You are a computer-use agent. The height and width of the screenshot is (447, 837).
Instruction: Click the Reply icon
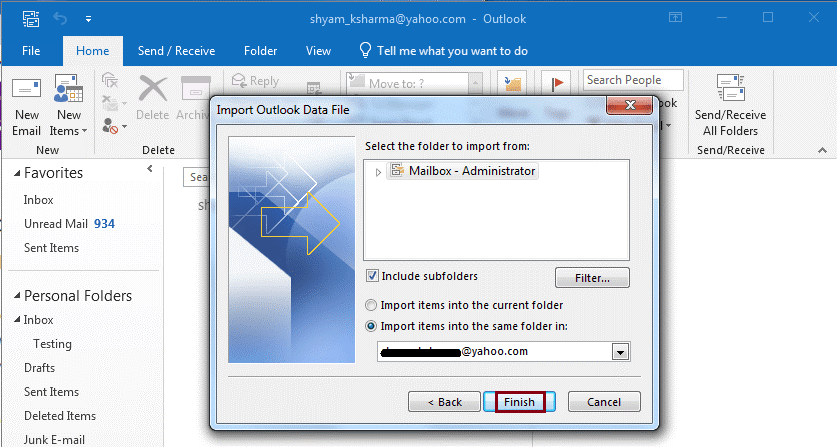239,81
